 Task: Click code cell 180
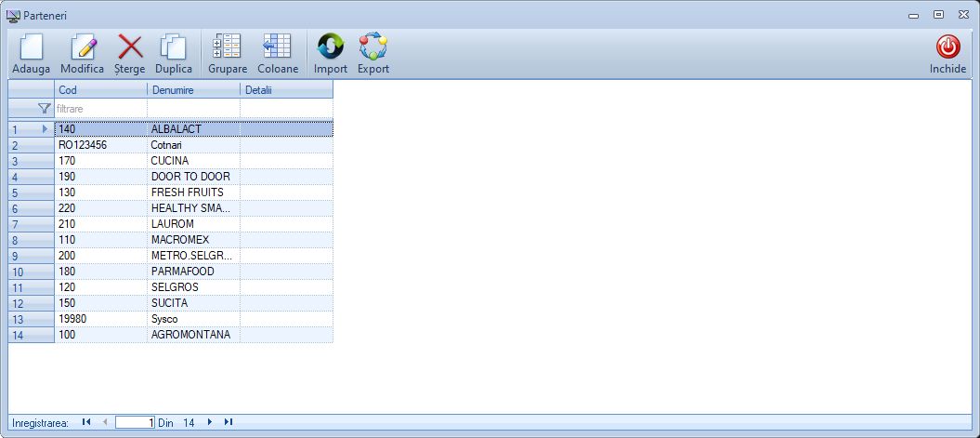tap(101, 272)
